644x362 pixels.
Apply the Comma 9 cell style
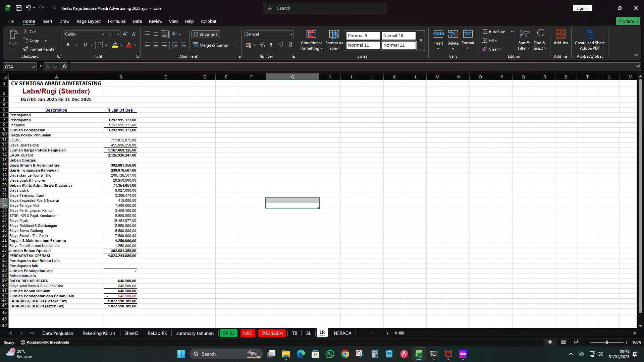pos(363,36)
